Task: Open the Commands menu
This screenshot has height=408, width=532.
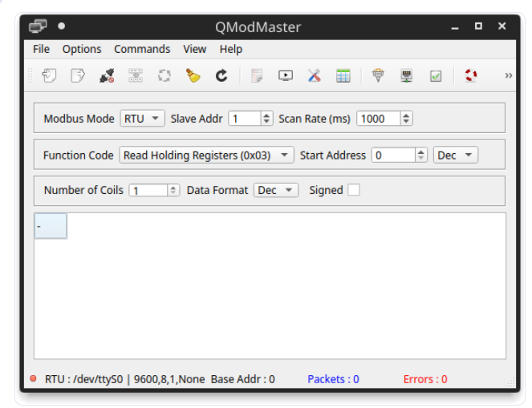Action: [142, 49]
